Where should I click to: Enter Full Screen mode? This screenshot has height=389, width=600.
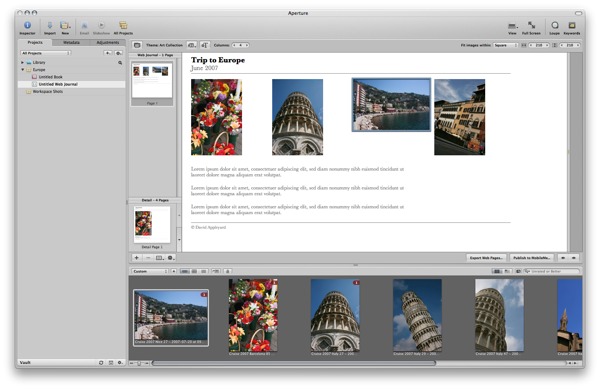pos(531,28)
